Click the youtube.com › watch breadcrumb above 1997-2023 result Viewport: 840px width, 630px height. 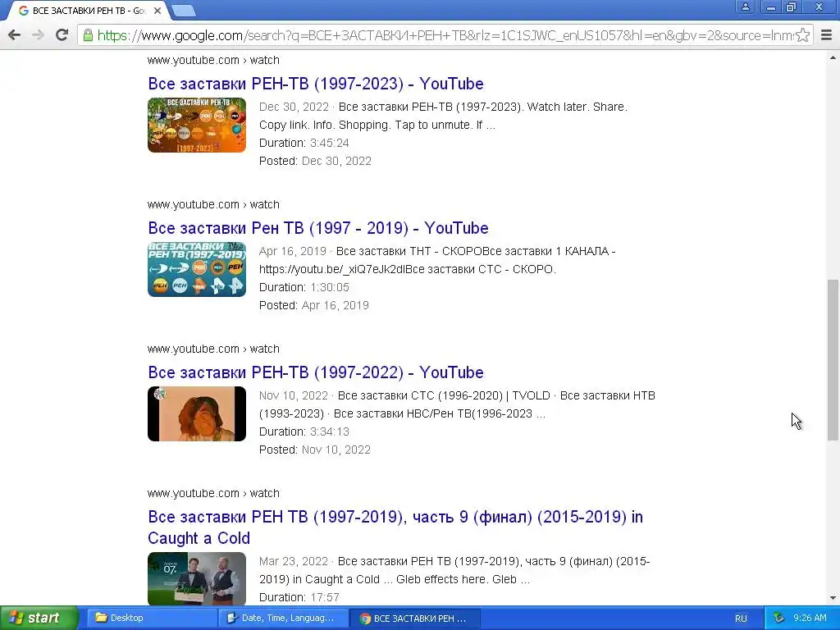click(x=213, y=60)
